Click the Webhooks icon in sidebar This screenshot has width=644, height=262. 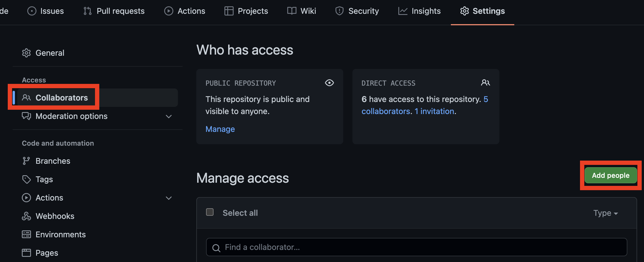[x=26, y=216]
